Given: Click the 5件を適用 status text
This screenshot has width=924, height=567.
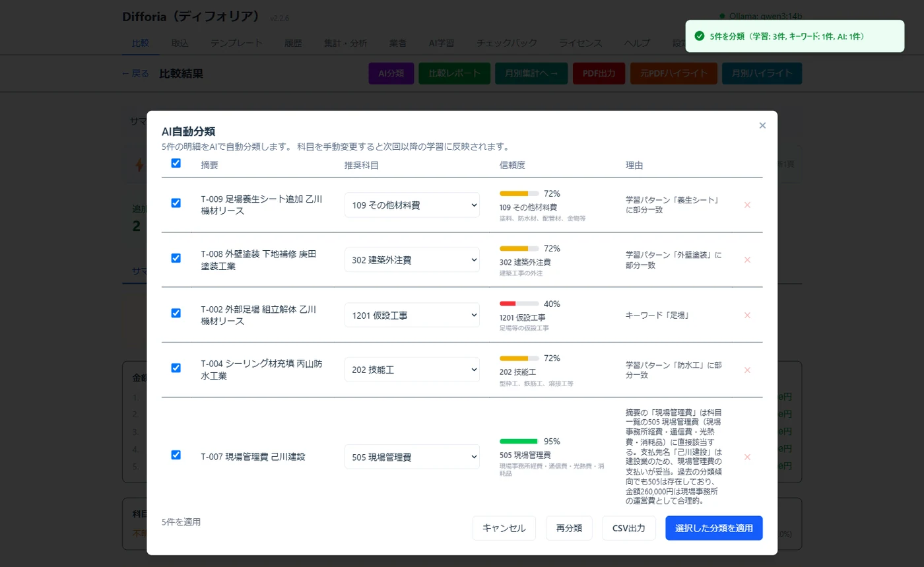Looking at the screenshot, I should [x=181, y=522].
